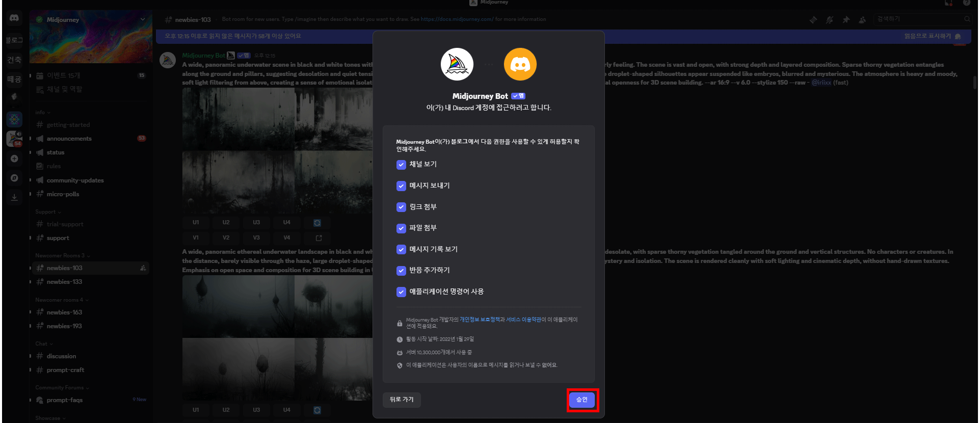Open the rules channel

point(90,166)
